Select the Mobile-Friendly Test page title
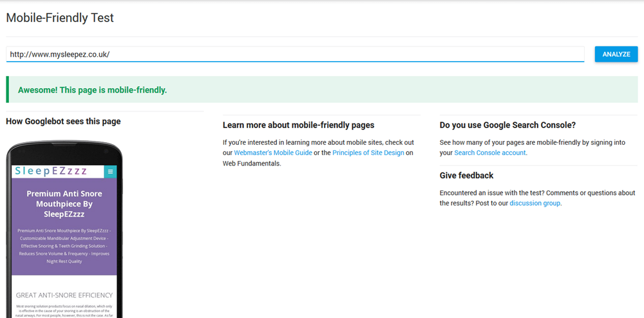644x318 pixels. [x=60, y=18]
